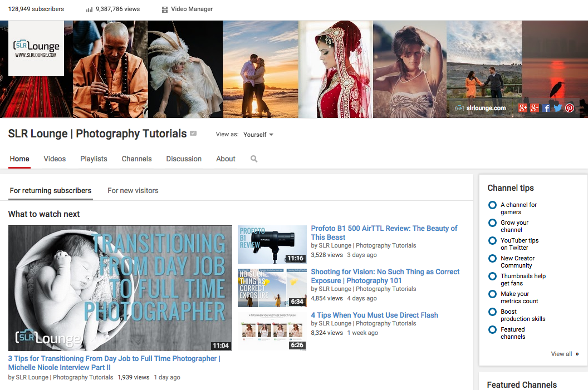
Task: Click the '128,949 subscribers' count
Action: [36, 9]
